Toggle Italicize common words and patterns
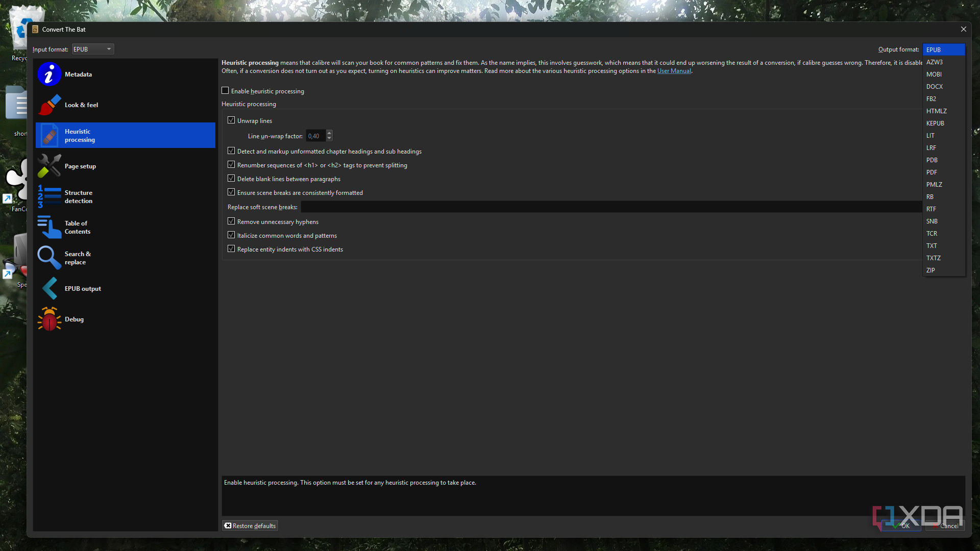The image size is (980, 551). (231, 235)
